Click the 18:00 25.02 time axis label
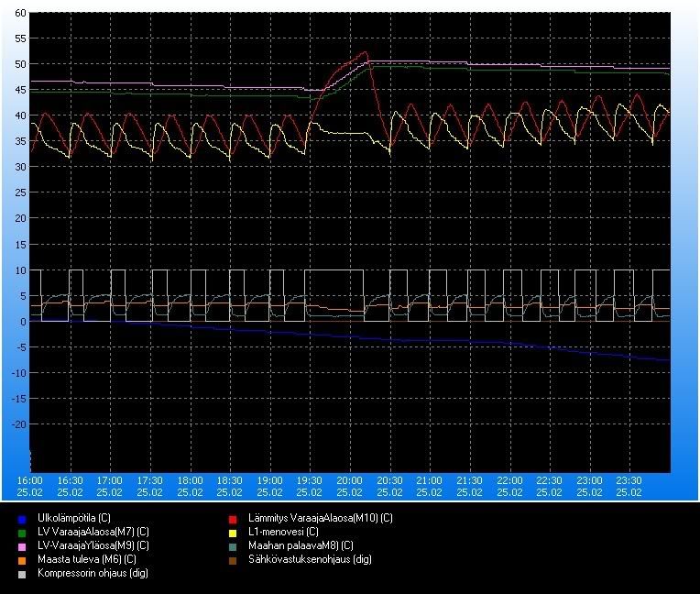Screen dimensions: 700x594 (191, 487)
